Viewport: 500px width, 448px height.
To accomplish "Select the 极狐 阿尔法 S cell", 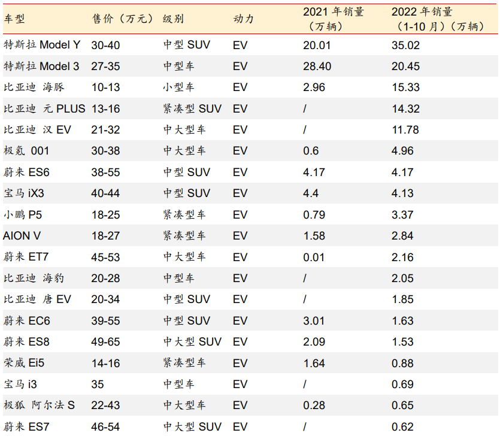I will (40, 405).
